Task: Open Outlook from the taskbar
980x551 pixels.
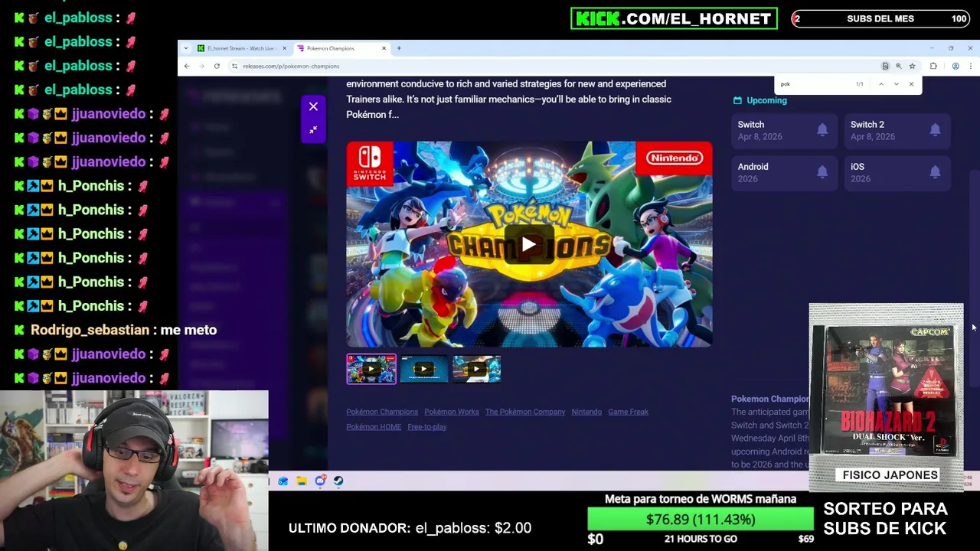Action: click(283, 481)
